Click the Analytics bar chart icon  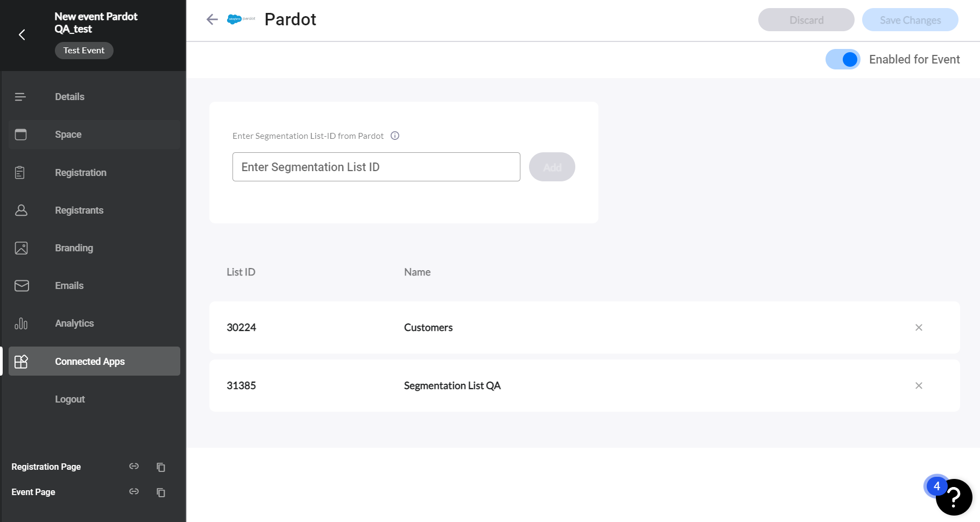coord(21,323)
